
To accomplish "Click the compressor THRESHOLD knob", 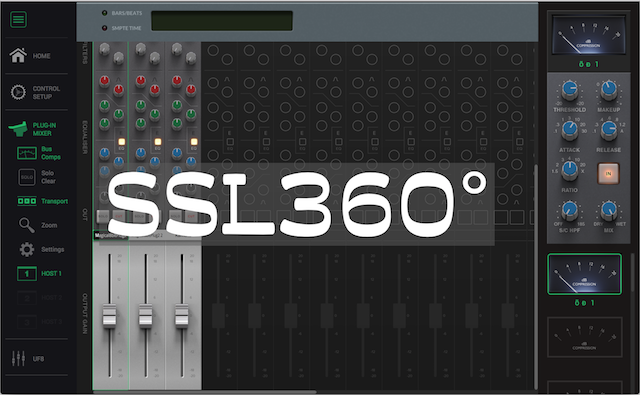I will [x=569, y=89].
